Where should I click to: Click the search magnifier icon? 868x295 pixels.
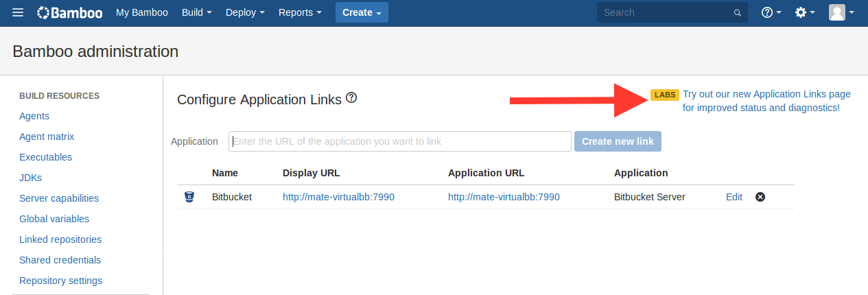(738, 13)
